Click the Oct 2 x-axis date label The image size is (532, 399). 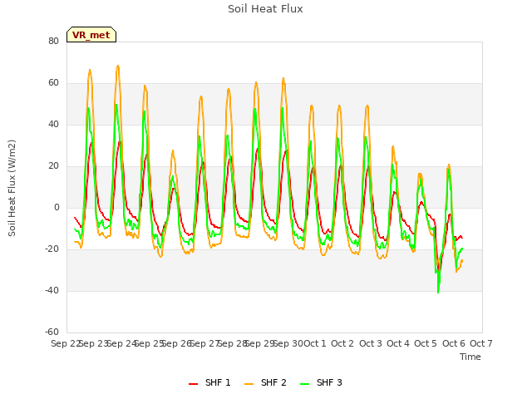point(342,343)
